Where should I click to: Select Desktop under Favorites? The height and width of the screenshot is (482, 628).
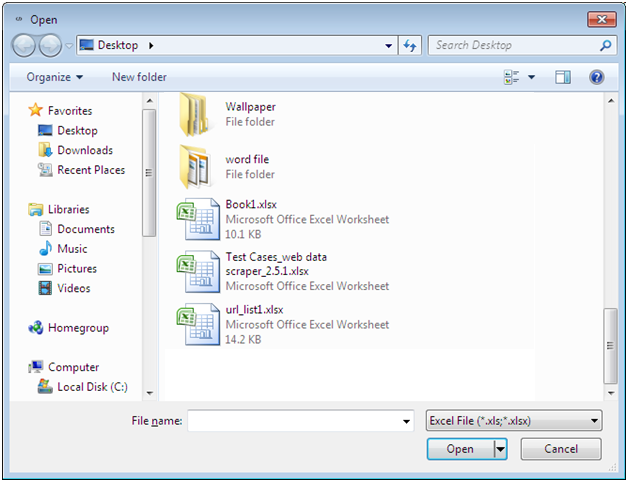tap(77, 131)
